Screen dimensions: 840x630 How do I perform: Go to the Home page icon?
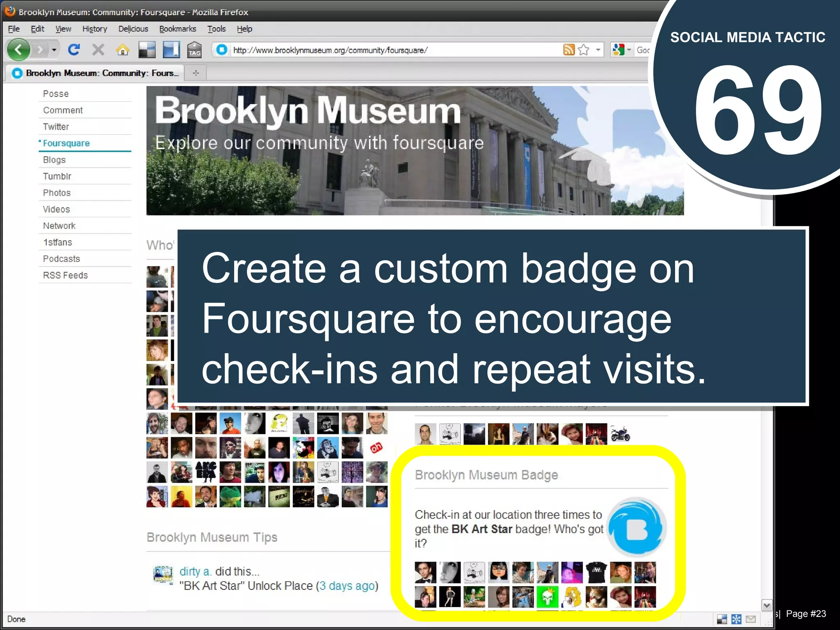click(123, 50)
